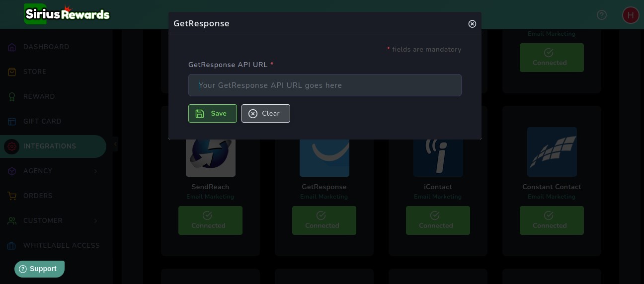
Task: Click the Agency cube icon
Action: 12,171
